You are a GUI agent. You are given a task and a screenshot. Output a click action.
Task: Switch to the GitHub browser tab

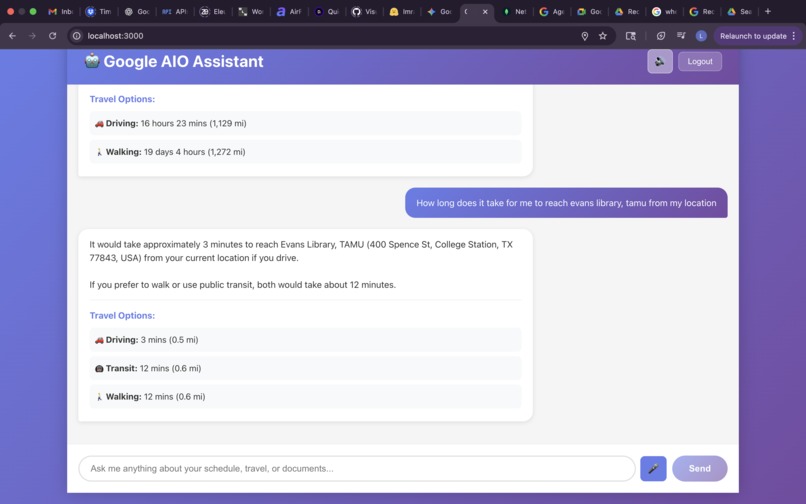click(363, 12)
